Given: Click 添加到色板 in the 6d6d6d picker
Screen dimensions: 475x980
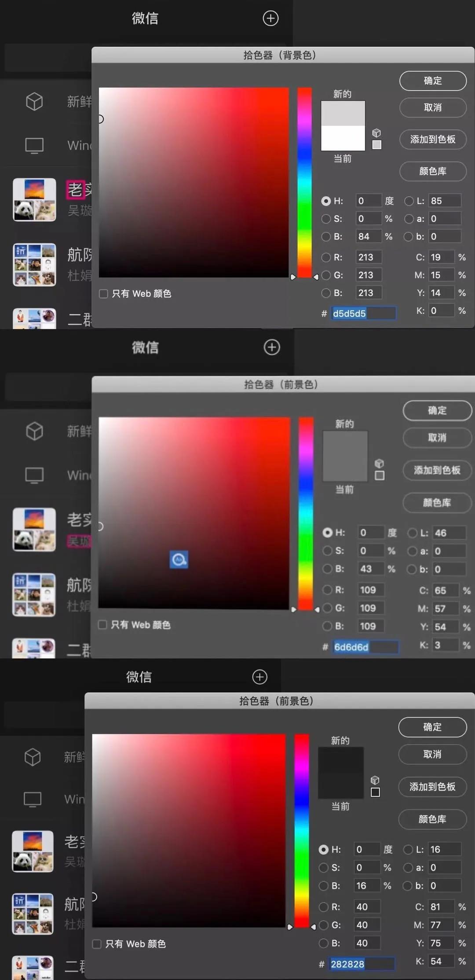Looking at the screenshot, I should click(x=437, y=470).
